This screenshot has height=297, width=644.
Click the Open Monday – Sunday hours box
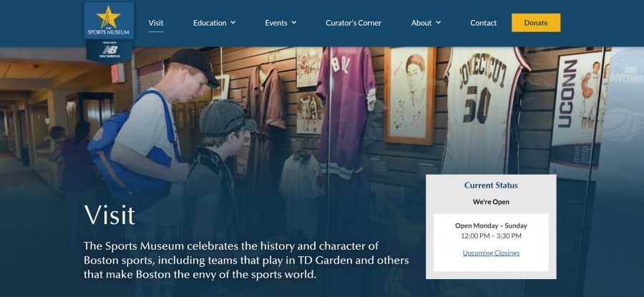click(491, 243)
